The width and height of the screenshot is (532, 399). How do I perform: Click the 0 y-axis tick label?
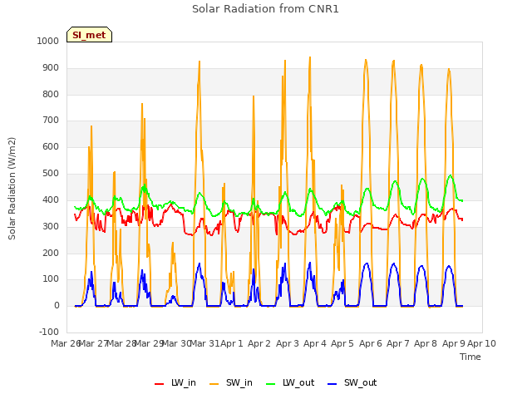[x=57, y=306]
